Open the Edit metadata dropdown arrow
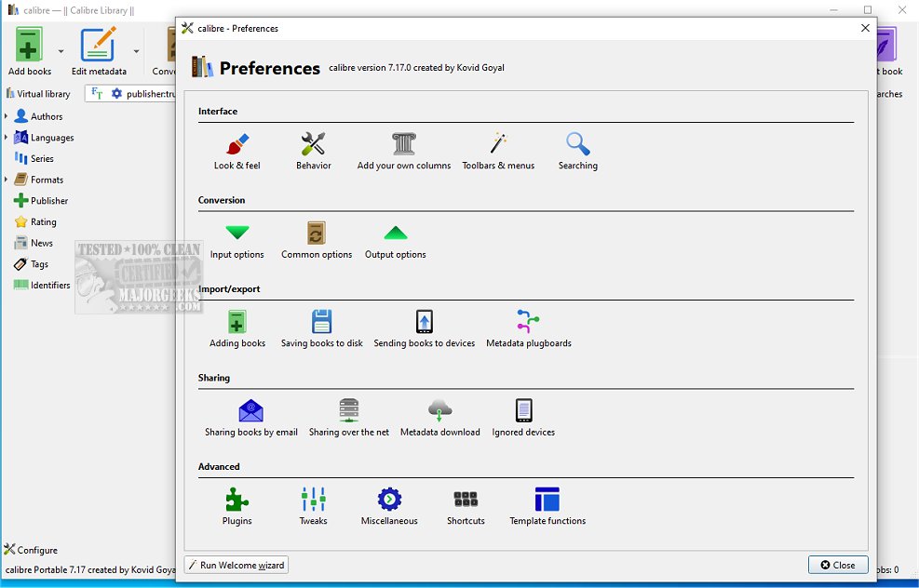Viewport: 919px width, 588px height. tap(136, 51)
